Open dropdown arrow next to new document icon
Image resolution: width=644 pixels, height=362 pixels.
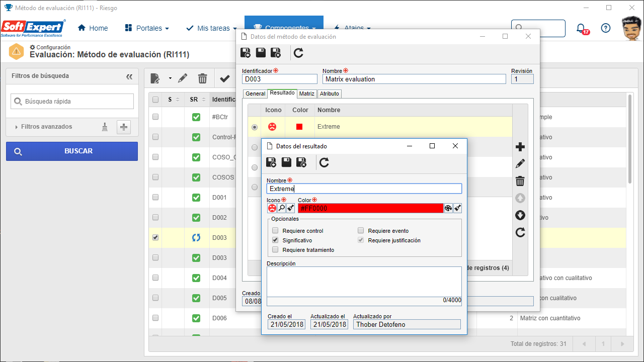170,78
